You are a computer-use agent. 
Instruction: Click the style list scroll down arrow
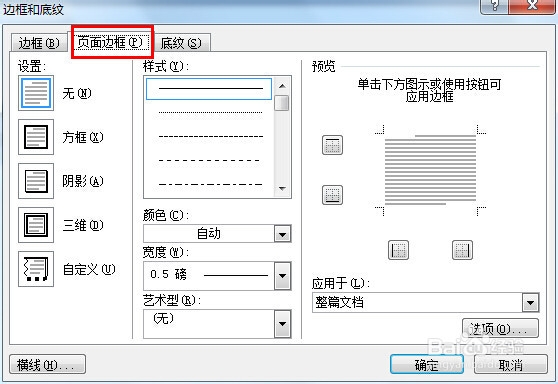click(x=283, y=189)
